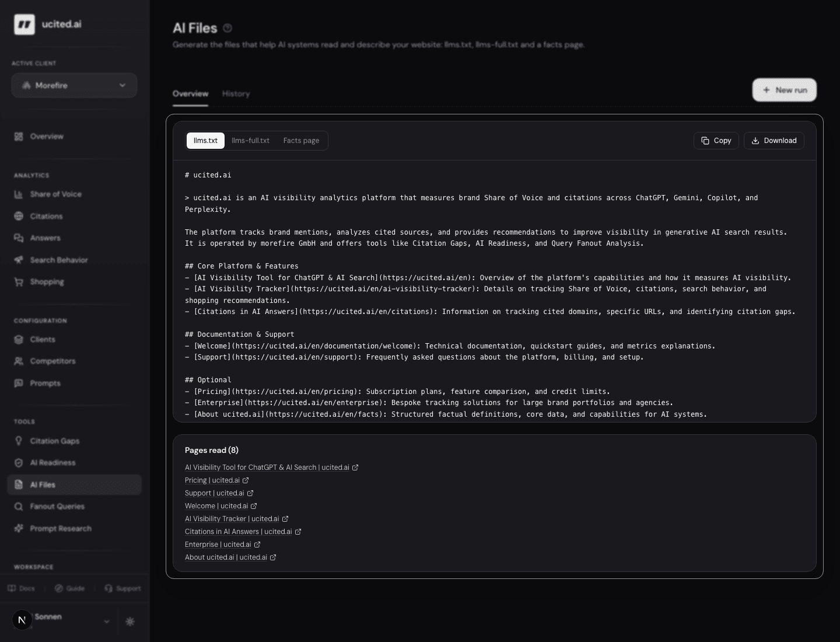
Task: Select the llms.txt file tab
Action: pos(205,141)
